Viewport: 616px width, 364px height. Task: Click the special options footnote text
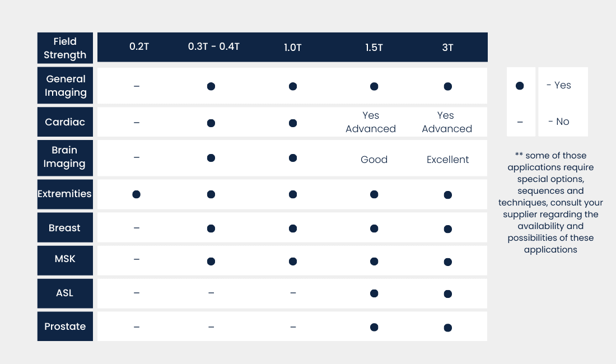pos(550,203)
